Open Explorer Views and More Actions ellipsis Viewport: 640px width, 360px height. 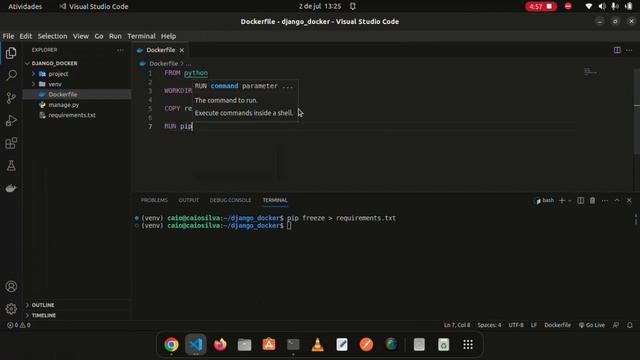120,50
